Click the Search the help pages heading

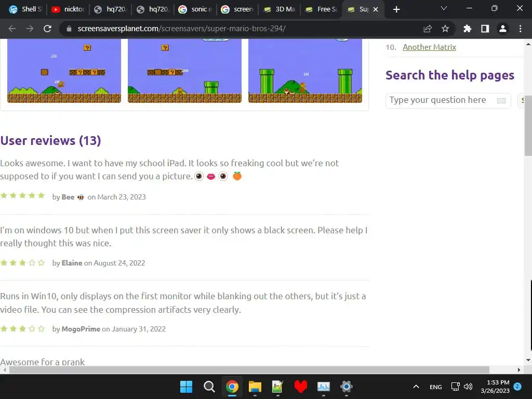point(450,75)
